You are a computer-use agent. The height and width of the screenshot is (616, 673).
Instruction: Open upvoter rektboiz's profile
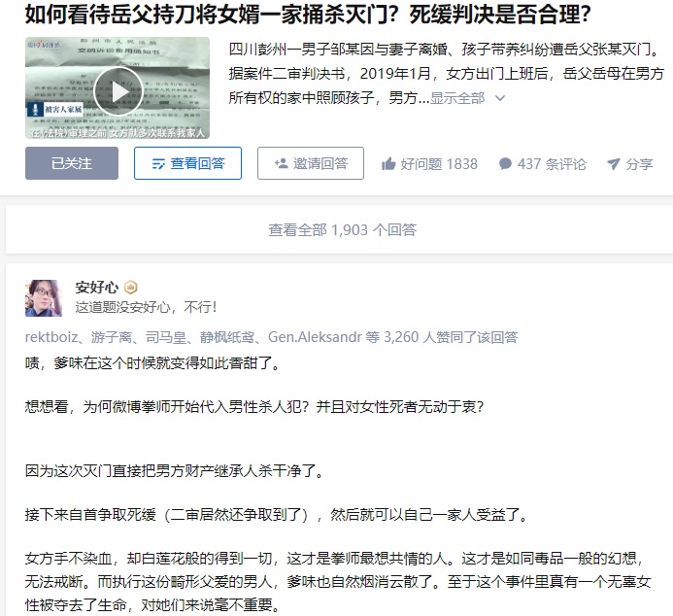point(51,337)
